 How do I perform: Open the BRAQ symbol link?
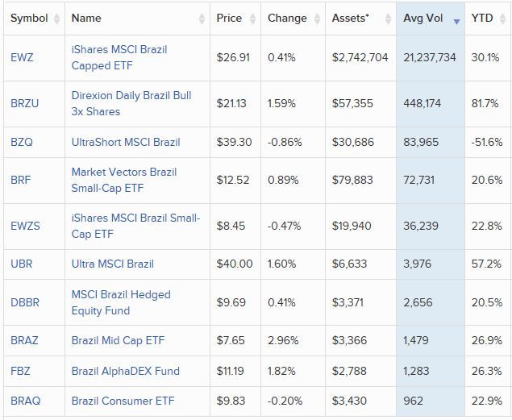click(26, 401)
